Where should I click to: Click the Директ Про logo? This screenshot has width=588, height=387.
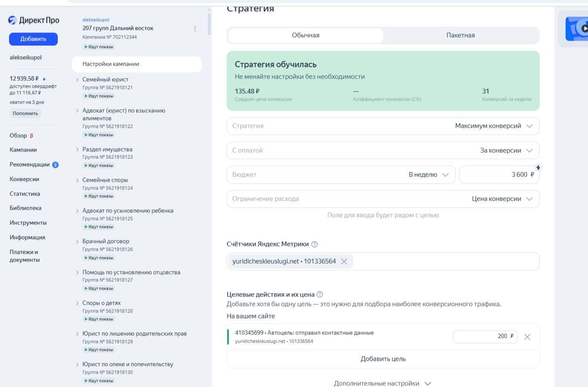click(34, 20)
